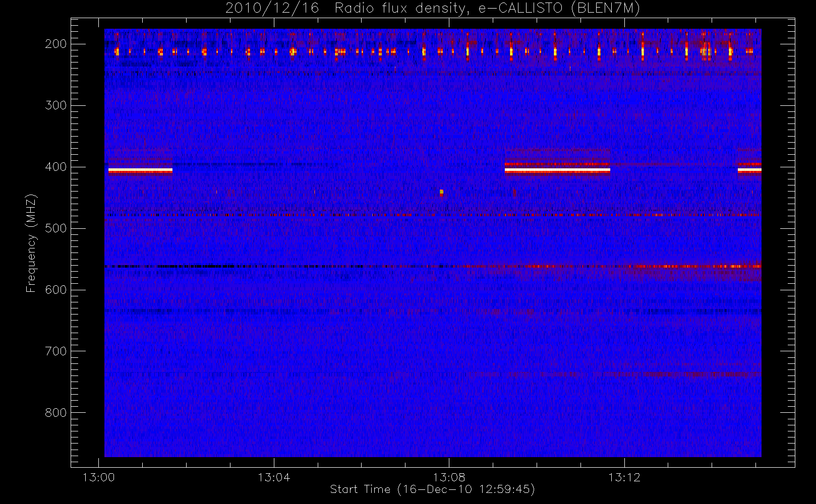Screen dimensions: 816x504
Task: Click the 700 frequency tick label
Action: point(56,351)
